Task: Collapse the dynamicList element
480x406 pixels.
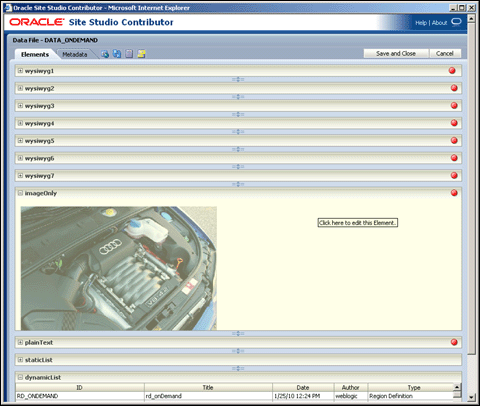Action: pos(20,377)
